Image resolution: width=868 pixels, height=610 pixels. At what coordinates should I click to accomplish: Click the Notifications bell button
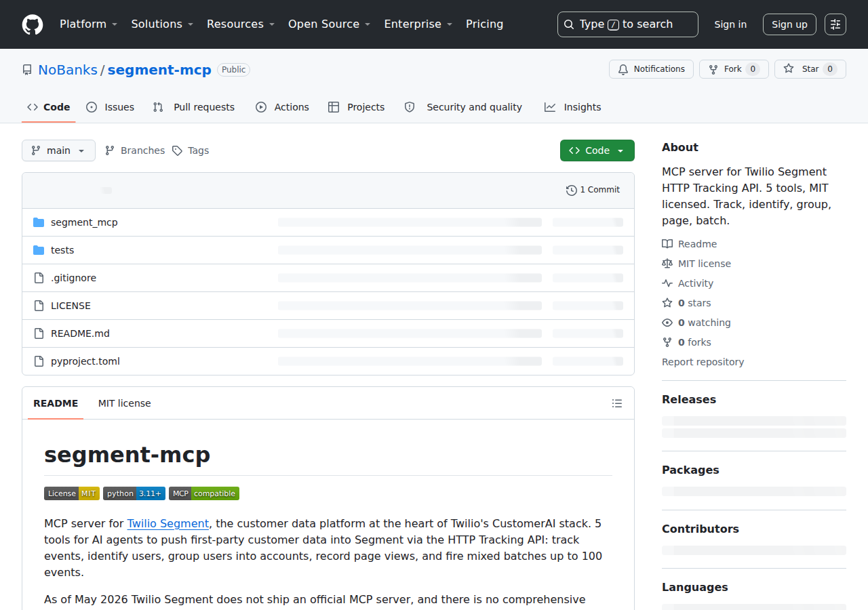pyautogui.click(x=651, y=69)
